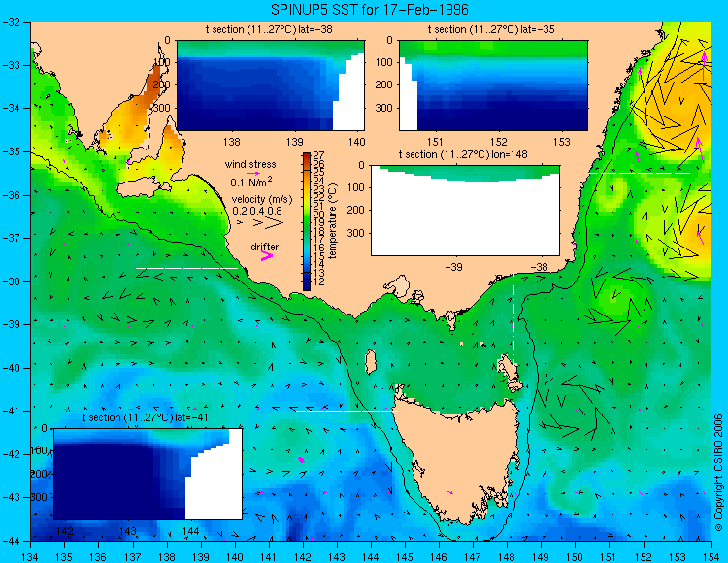This screenshot has height=563, width=728.
Task: Open the lat=-35 temperature section plot
Action: pos(493,85)
